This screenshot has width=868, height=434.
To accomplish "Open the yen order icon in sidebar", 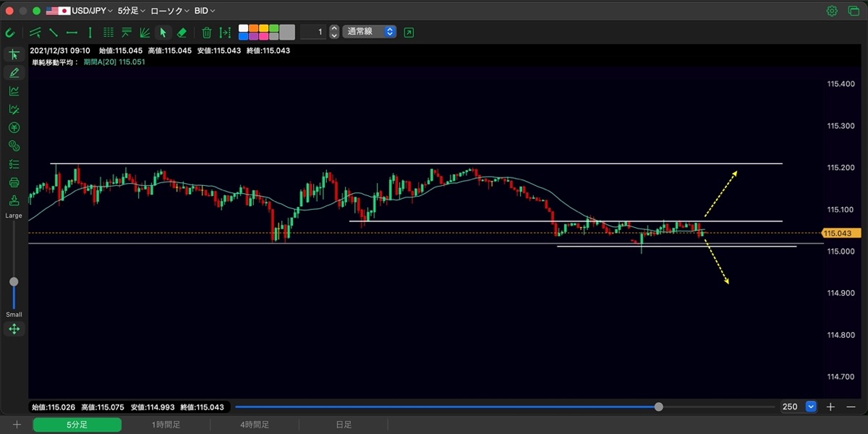I will point(14,128).
